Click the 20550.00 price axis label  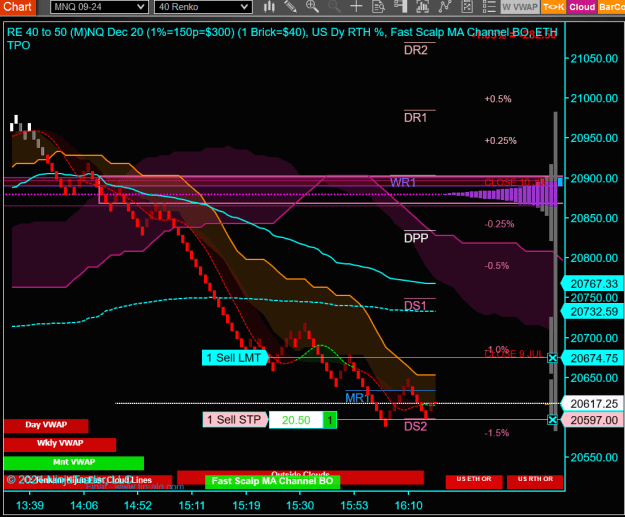[x=594, y=457]
